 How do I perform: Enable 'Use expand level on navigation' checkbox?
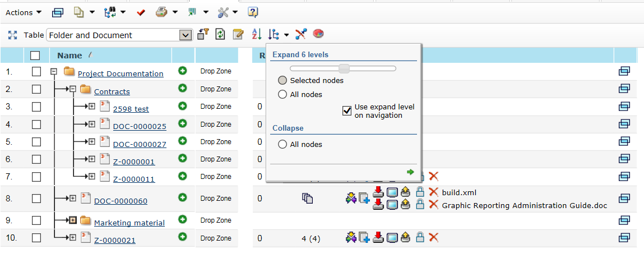[347, 111]
